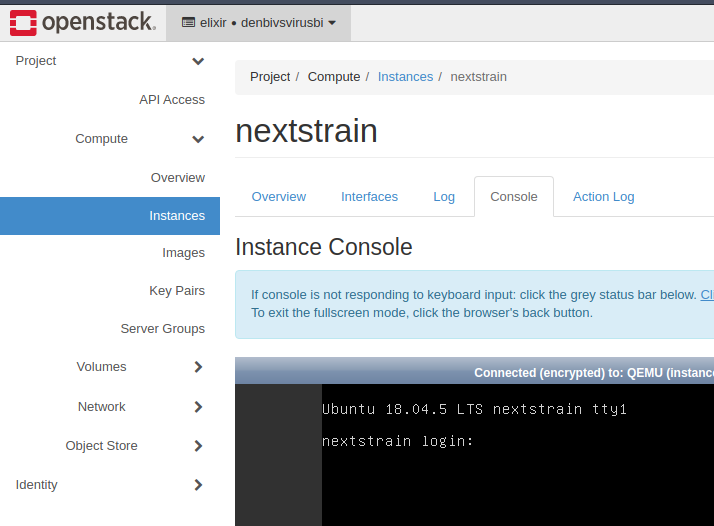Open Images in the sidebar

pos(183,253)
